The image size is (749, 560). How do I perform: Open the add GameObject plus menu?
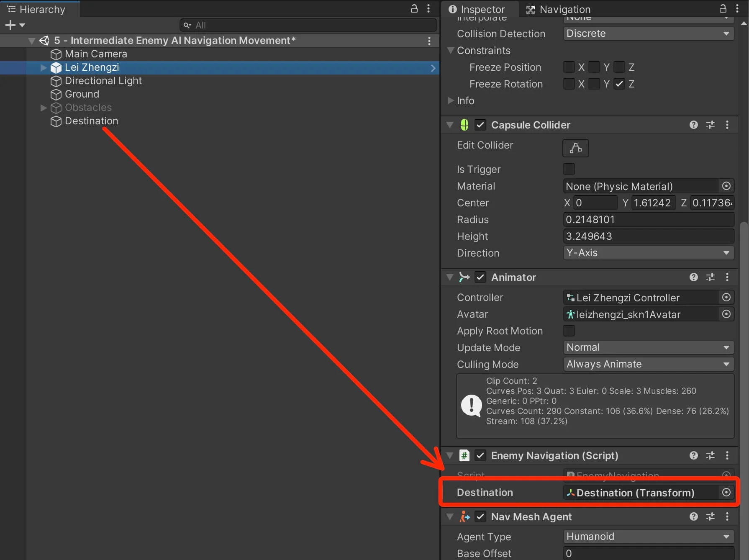(15, 25)
